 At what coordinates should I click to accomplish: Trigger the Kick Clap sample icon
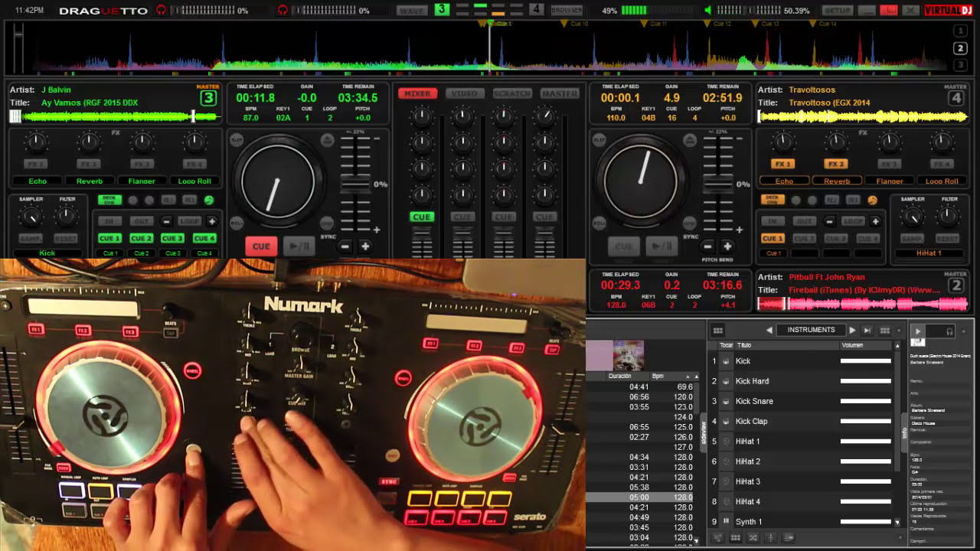point(726,421)
